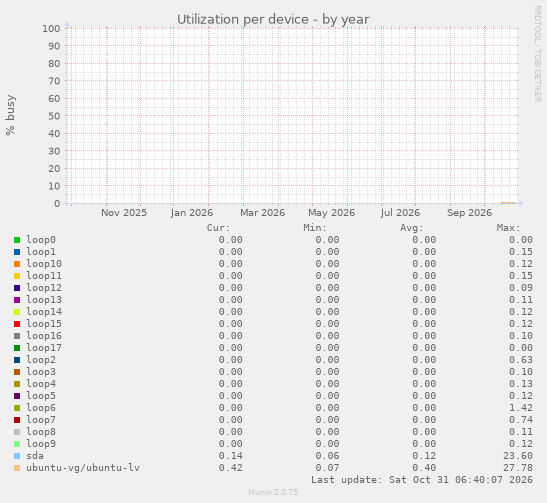
Task: Click the Mar 2026 axis label
Action: point(262,213)
